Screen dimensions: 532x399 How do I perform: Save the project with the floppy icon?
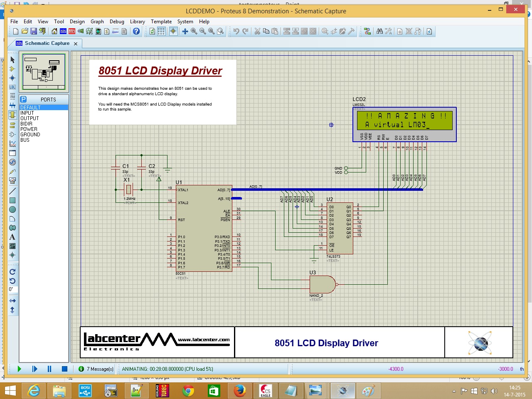[33, 31]
